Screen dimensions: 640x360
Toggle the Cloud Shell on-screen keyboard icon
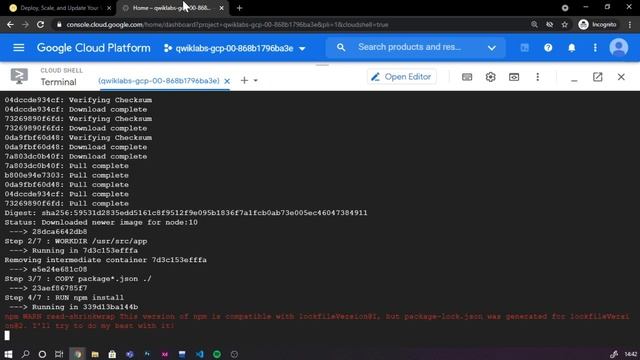(x=467, y=77)
